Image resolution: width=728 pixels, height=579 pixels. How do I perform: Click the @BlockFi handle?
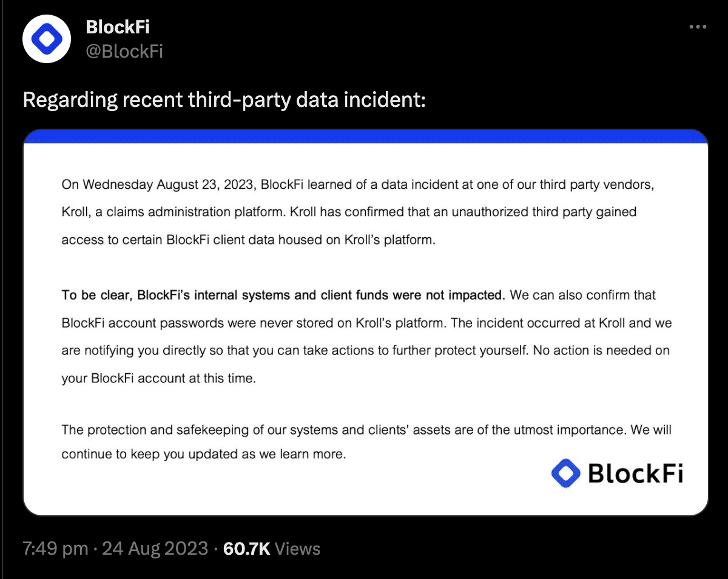point(124,51)
